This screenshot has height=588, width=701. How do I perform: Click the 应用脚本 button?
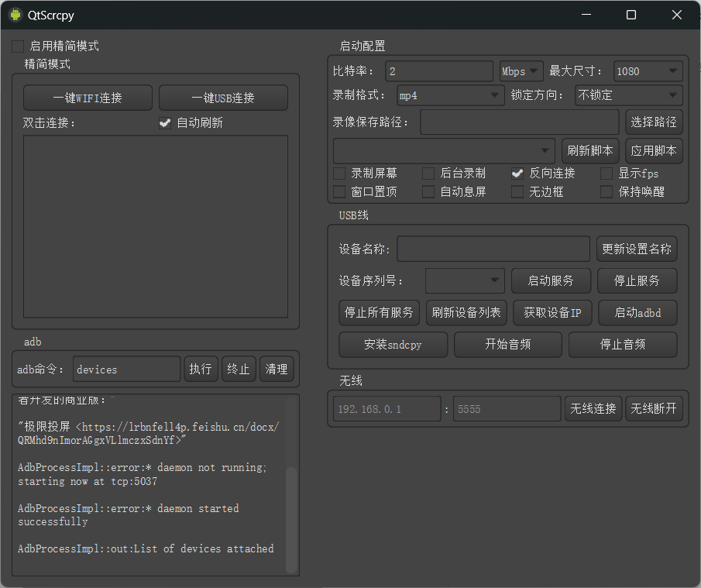(654, 151)
